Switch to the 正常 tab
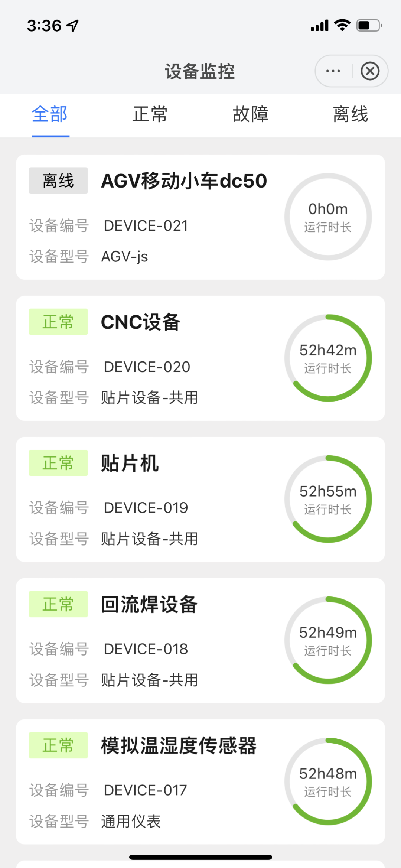The height and width of the screenshot is (868, 401). 150,114
